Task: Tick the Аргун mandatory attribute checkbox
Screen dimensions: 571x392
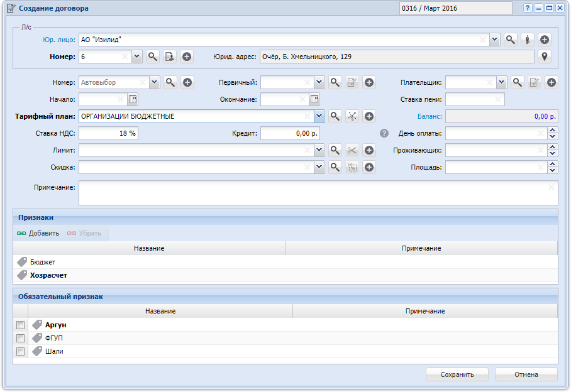Action: click(x=20, y=325)
